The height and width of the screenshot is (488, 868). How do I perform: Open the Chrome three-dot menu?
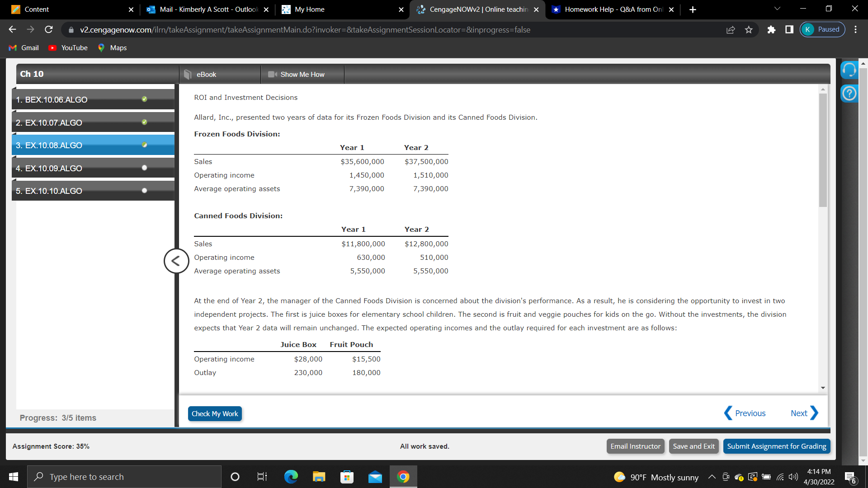tap(856, 29)
